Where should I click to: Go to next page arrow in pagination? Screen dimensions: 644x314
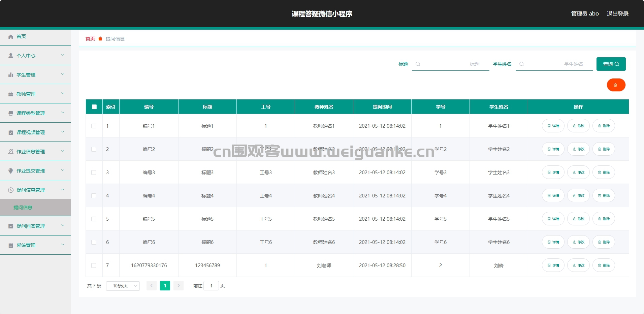pos(179,286)
